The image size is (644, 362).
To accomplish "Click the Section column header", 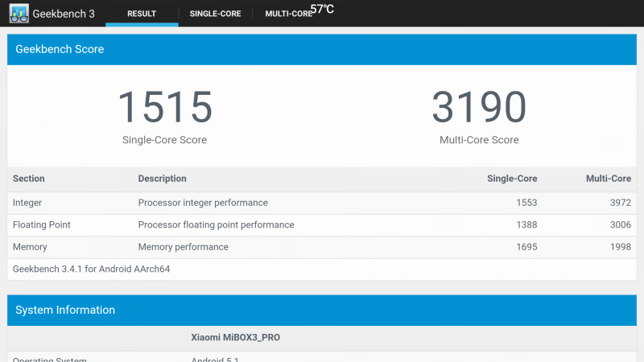I will (29, 179).
